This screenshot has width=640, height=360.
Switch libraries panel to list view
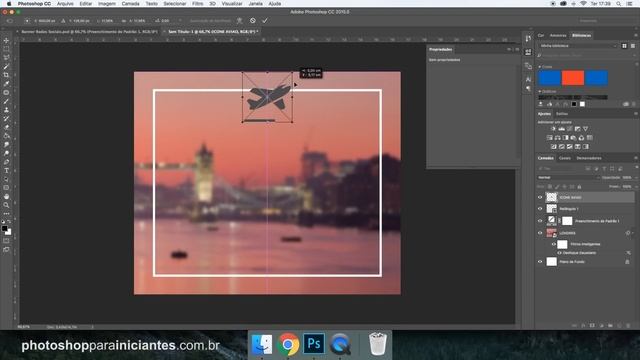tap(633, 46)
